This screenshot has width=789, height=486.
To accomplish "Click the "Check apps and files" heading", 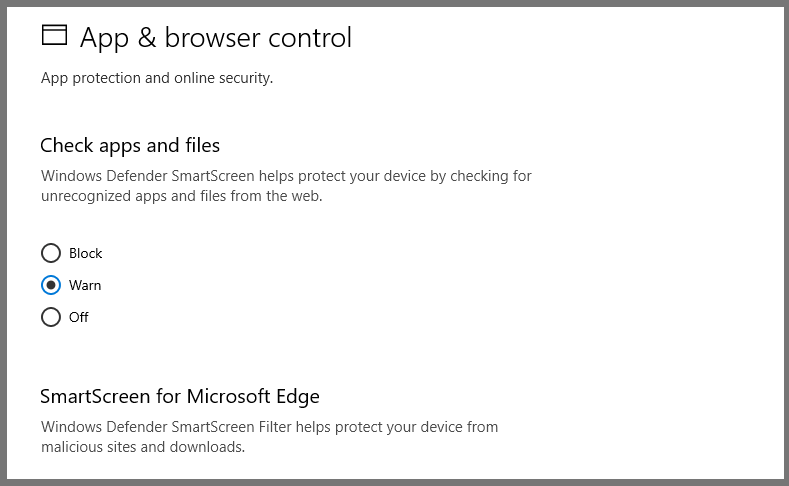I will 130,145.
